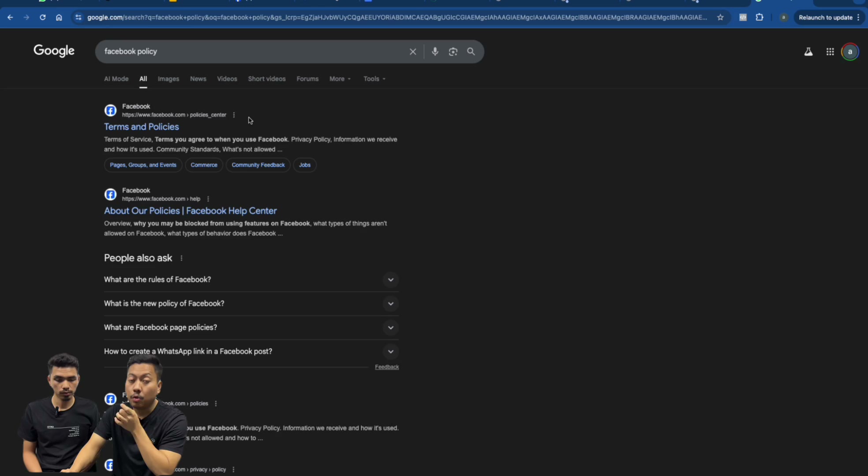Open the Tools dropdown menu
This screenshot has height=476, width=868.
(x=374, y=79)
